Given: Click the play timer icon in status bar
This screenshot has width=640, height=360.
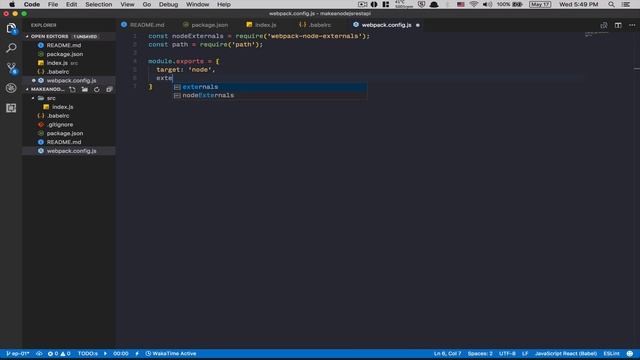Looking at the screenshot, I should (x=105, y=353).
